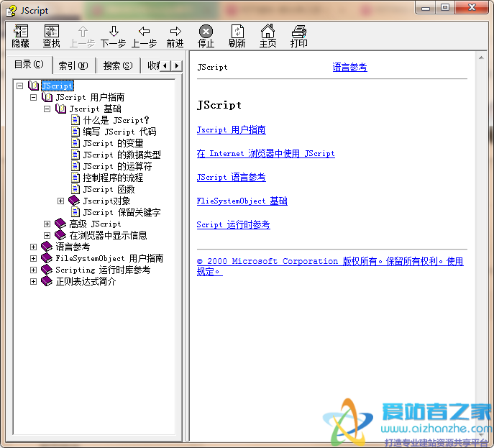Click the book icon beside 正则表达式简介

click(47, 281)
